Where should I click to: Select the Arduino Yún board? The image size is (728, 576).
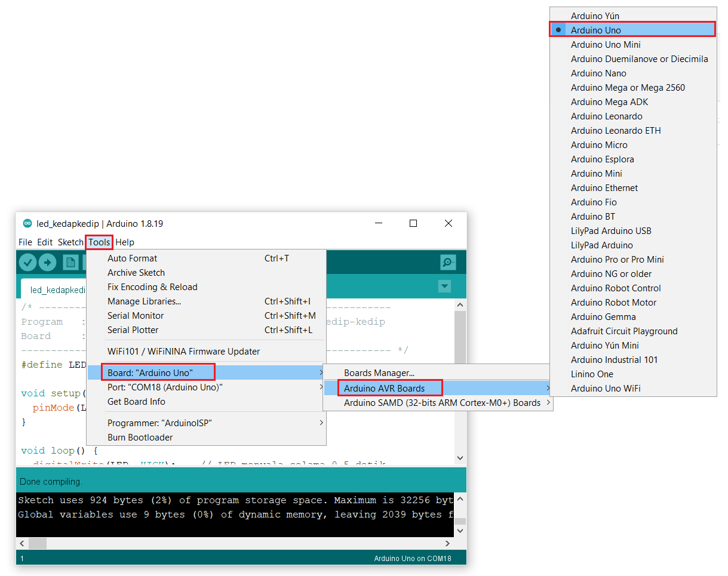pos(633,16)
